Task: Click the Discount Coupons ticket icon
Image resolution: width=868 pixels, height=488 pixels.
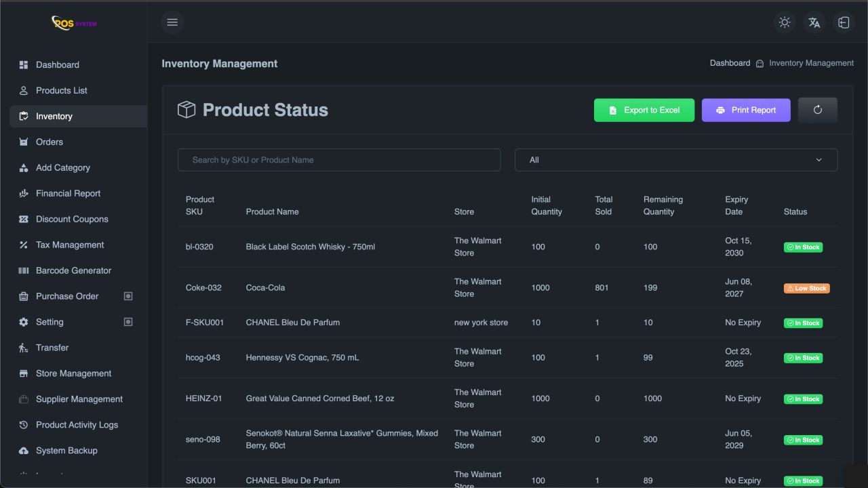Action: pyautogui.click(x=24, y=220)
